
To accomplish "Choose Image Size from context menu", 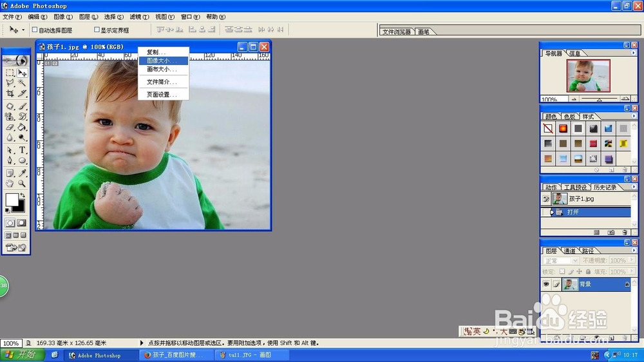I will (163, 61).
